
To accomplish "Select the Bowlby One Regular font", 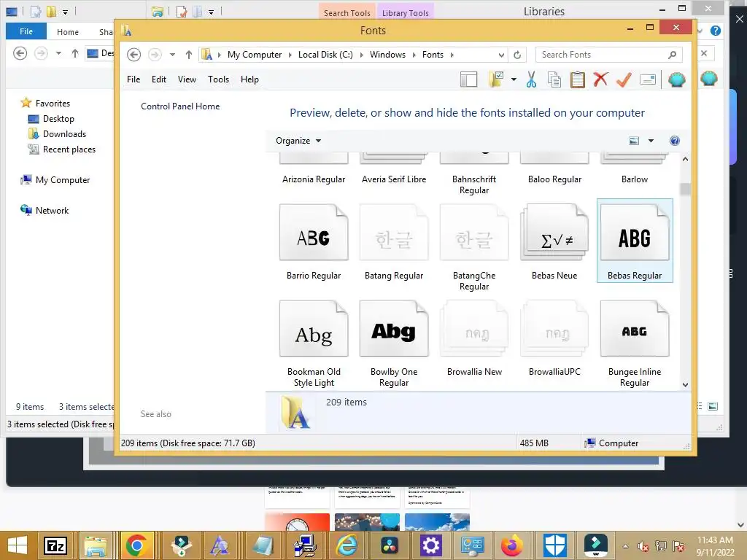I will (x=394, y=343).
